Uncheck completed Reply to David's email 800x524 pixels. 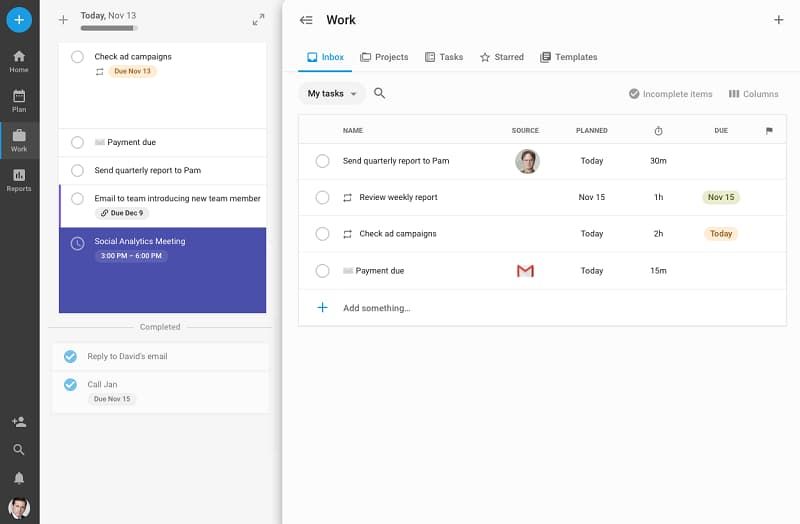click(70, 357)
